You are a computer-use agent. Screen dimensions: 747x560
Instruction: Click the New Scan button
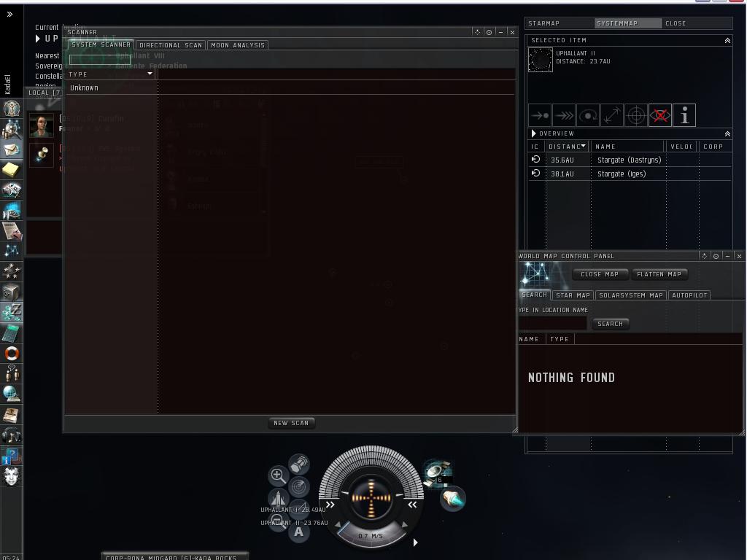[291, 423]
